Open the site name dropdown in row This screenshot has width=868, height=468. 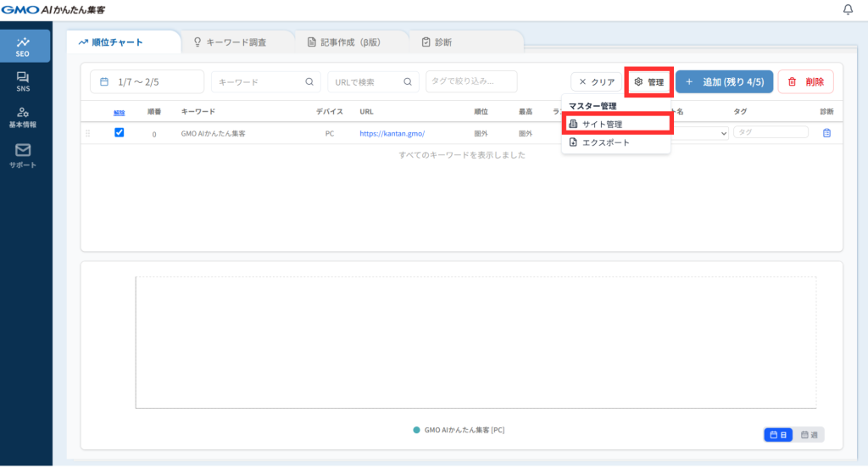702,133
